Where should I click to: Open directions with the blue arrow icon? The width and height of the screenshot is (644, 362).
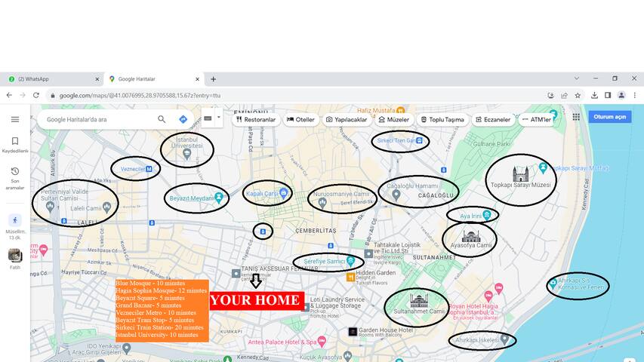[x=183, y=119]
